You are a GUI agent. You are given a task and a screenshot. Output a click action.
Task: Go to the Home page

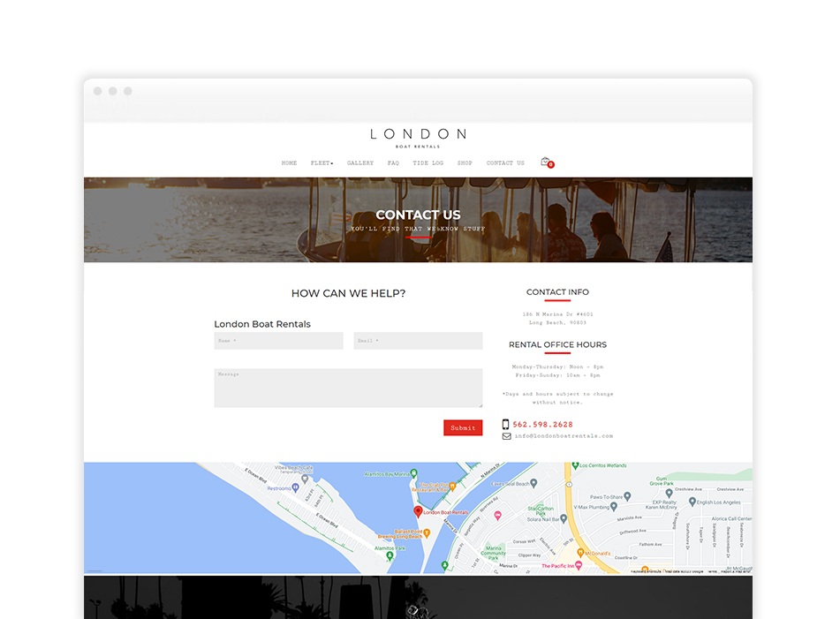(289, 162)
